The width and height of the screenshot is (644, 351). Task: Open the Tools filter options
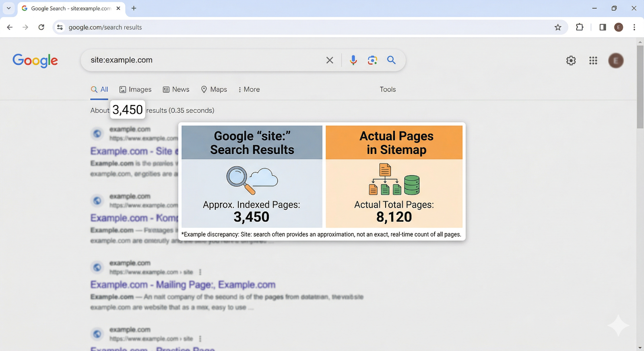388,90
